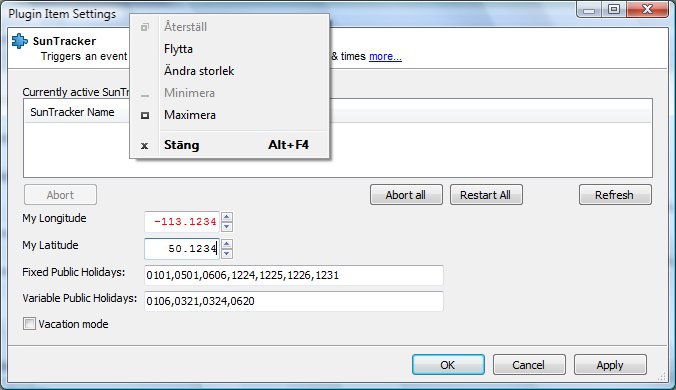
Task: Decrease My Latitude with down arrow
Action: [x=227, y=253]
